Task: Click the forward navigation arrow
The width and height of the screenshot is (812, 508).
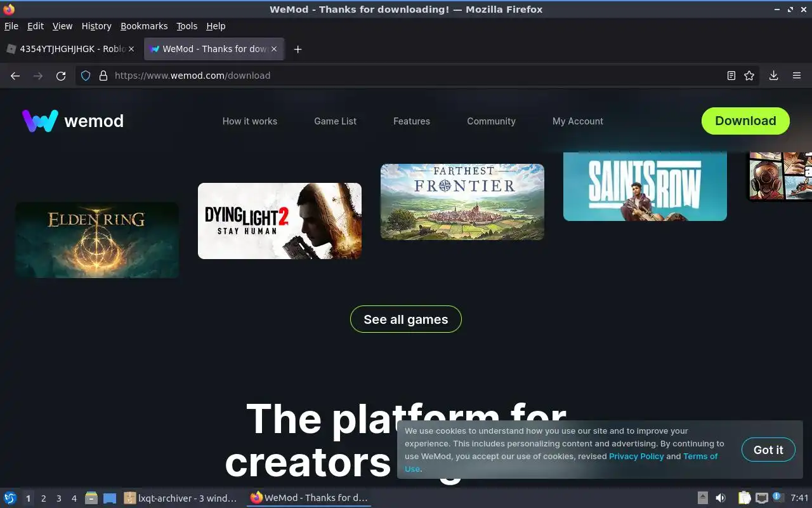Action: coord(38,76)
